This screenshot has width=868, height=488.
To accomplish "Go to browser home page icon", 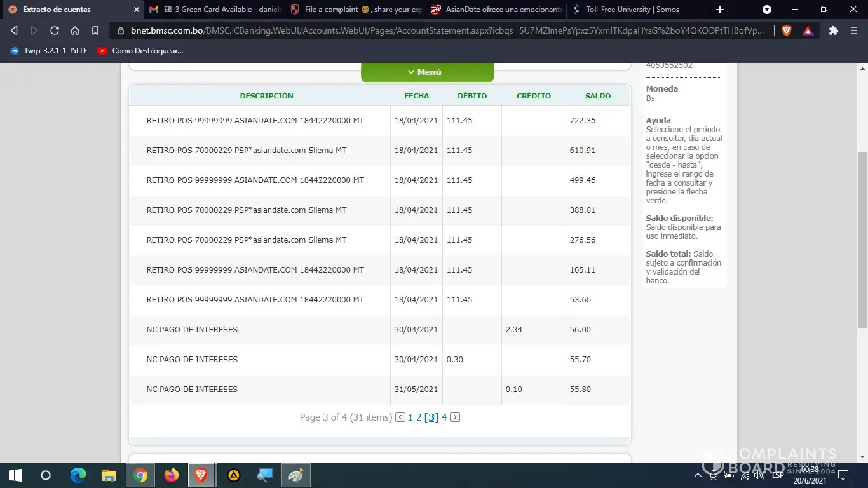I will (75, 30).
